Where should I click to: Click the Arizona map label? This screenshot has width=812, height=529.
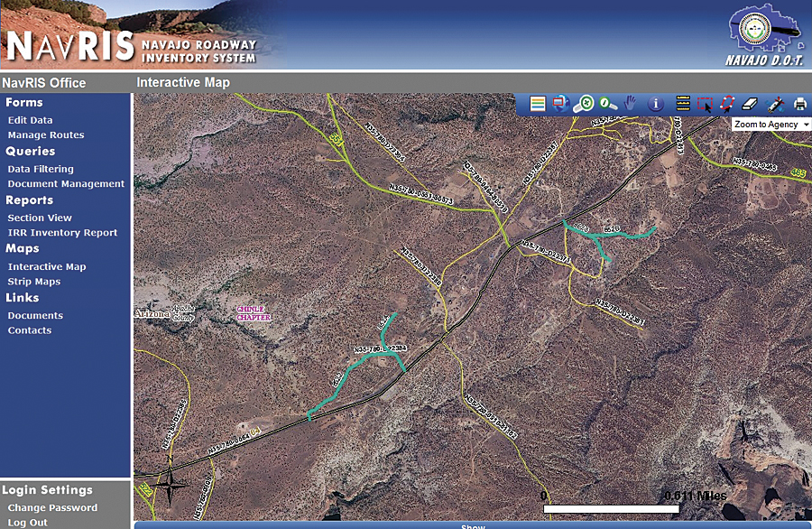[x=152, y=314]
